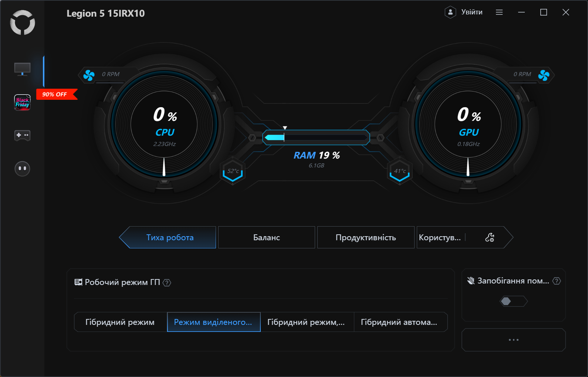Click the Legion logo icon
588x377 pixels.
point(23,23)
